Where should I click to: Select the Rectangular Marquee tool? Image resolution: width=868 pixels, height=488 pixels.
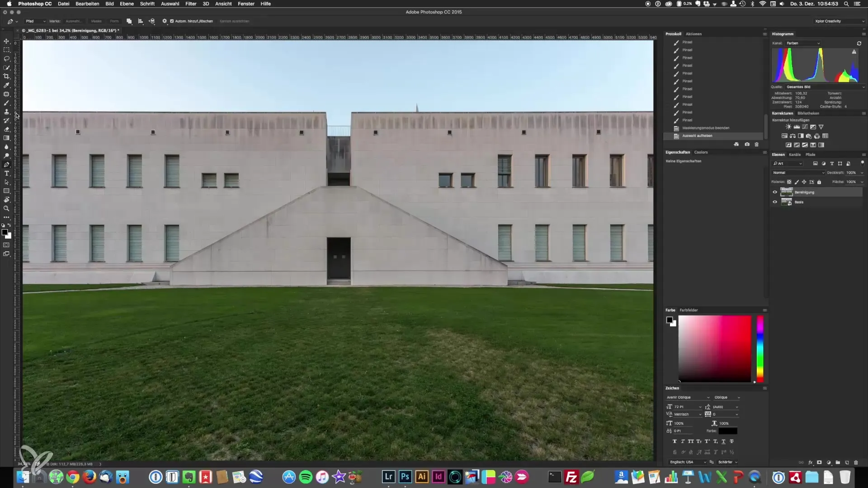(x=6, y=50)
